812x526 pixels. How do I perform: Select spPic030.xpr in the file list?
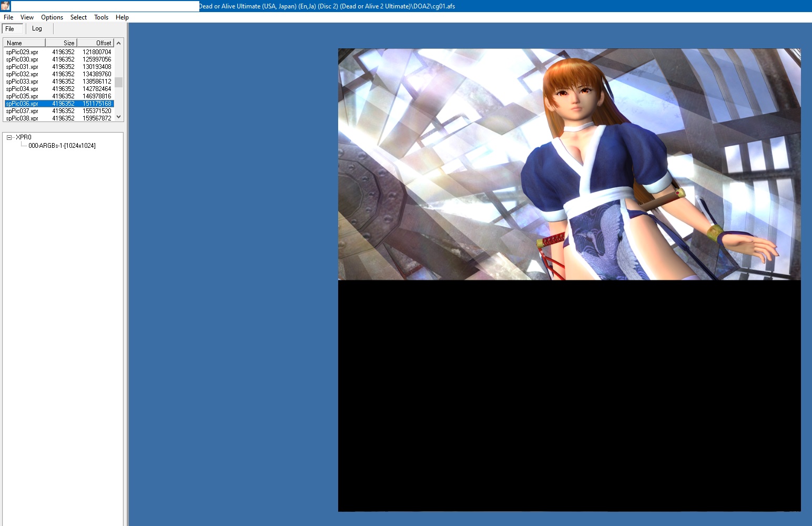[x=59, y=59]
